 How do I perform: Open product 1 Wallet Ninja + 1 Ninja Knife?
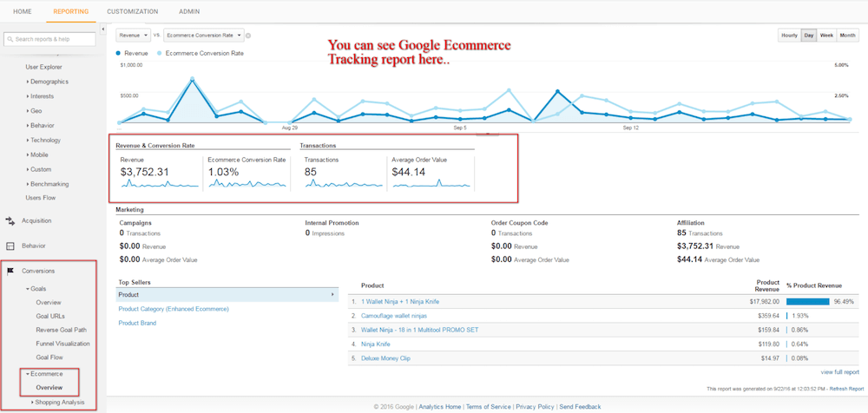(x=399, y=302)
